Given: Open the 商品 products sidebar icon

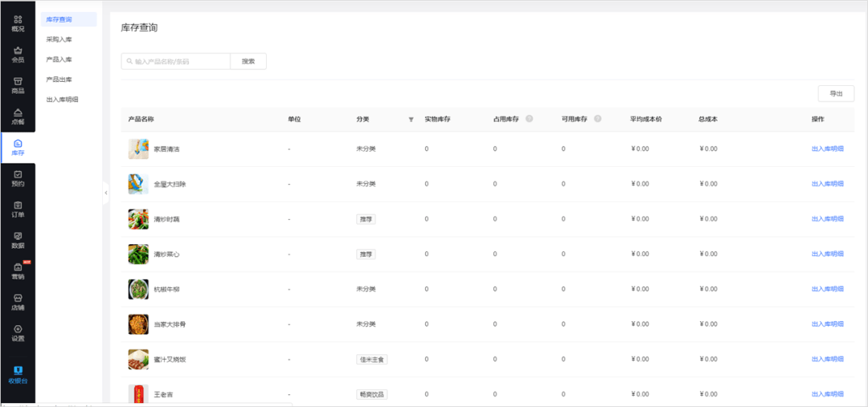Looking at the screenshot, I should point(18,85).
